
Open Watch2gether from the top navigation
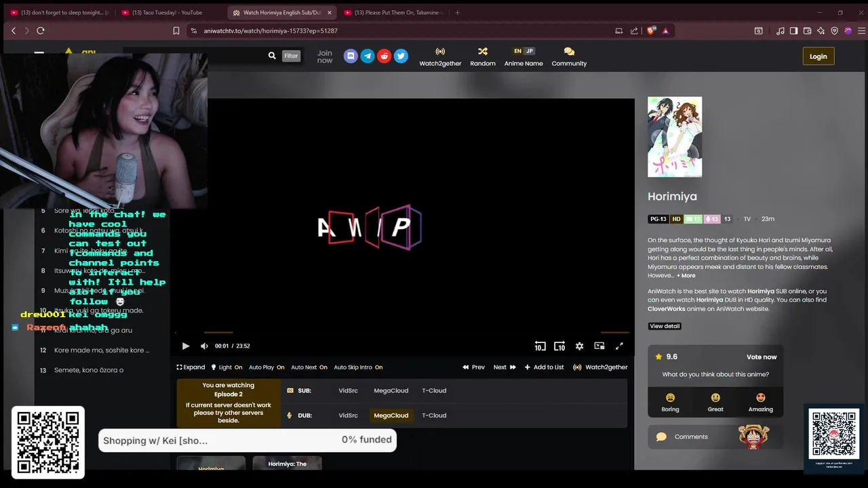(440, 57)
